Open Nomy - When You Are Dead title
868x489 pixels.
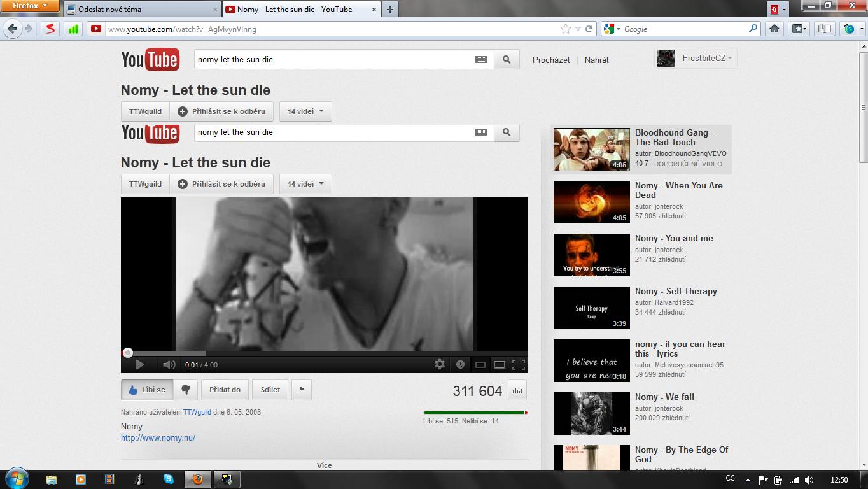click(x=678, y=190)
